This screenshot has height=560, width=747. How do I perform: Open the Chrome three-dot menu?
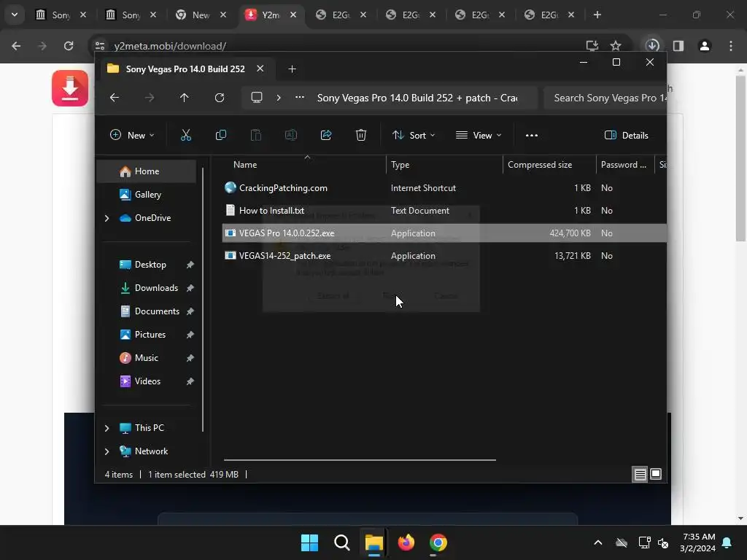point(731,46)
